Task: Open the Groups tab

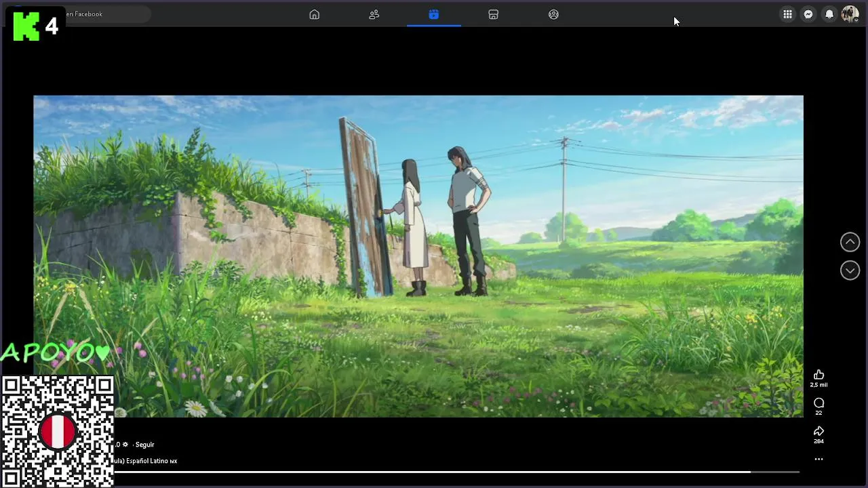Action: click(553, 14)
